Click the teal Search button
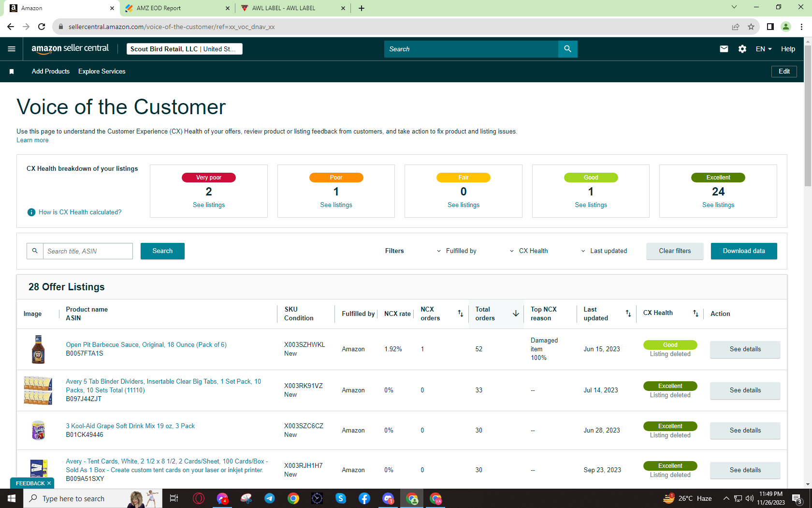The width and height of the screenshot is (812, 508). pyautogui.click(x=162, y=251)
